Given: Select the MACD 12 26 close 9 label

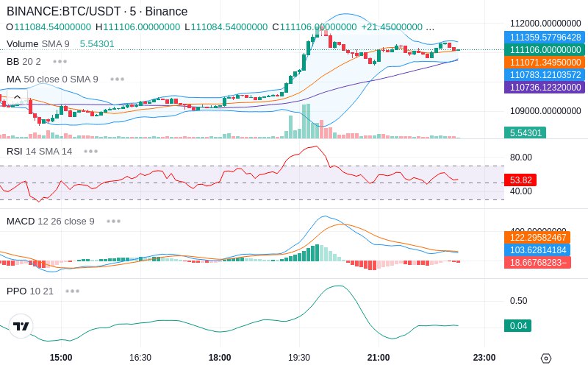Looking at the screenshot, I should (51, 222).
